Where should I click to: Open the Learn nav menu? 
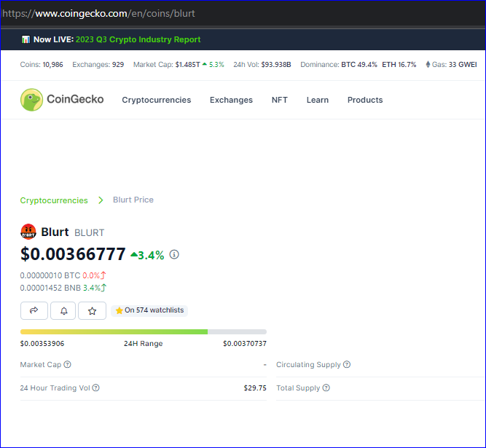click(318, 100)
